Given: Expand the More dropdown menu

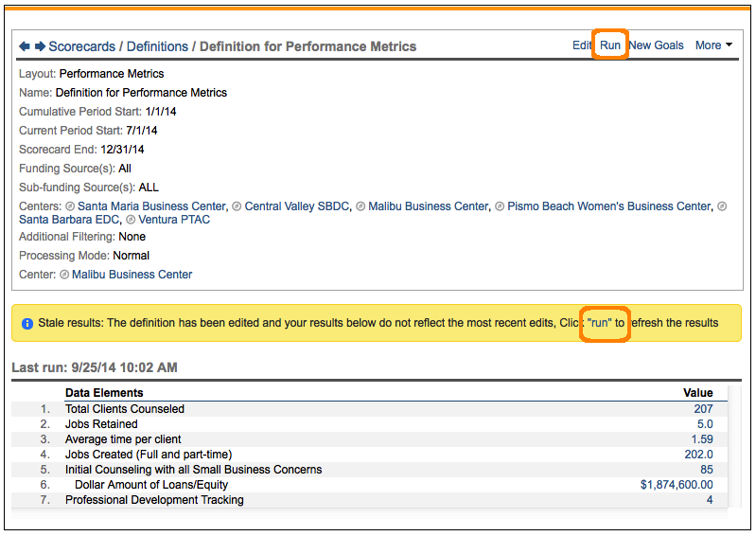Looking at the screenshot, I should point(713,45).
